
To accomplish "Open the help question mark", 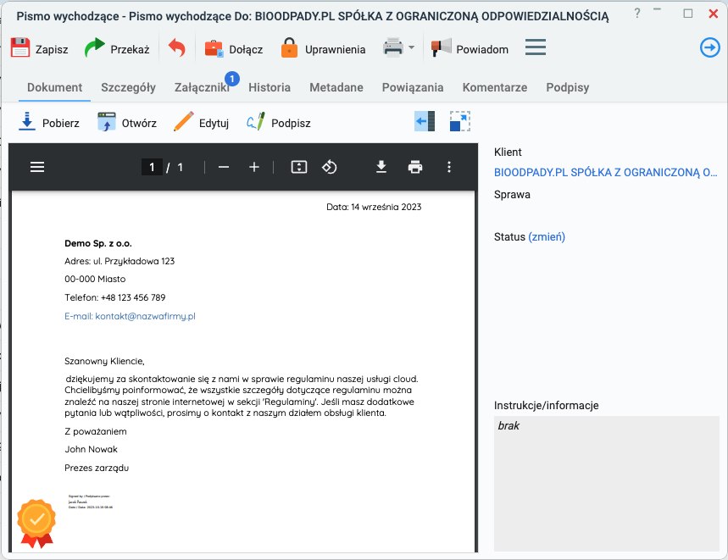I will click(x=637, y=14).
